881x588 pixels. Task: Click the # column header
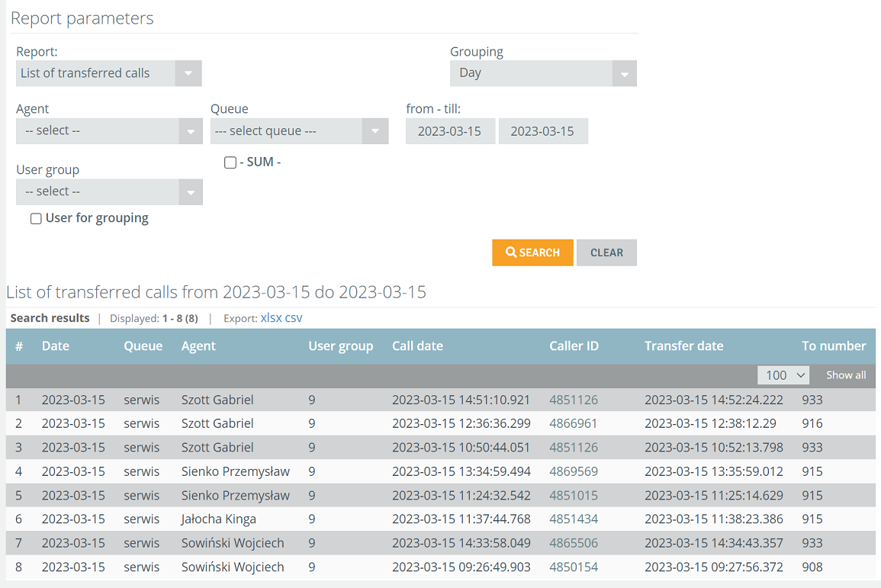pos(19,346)
